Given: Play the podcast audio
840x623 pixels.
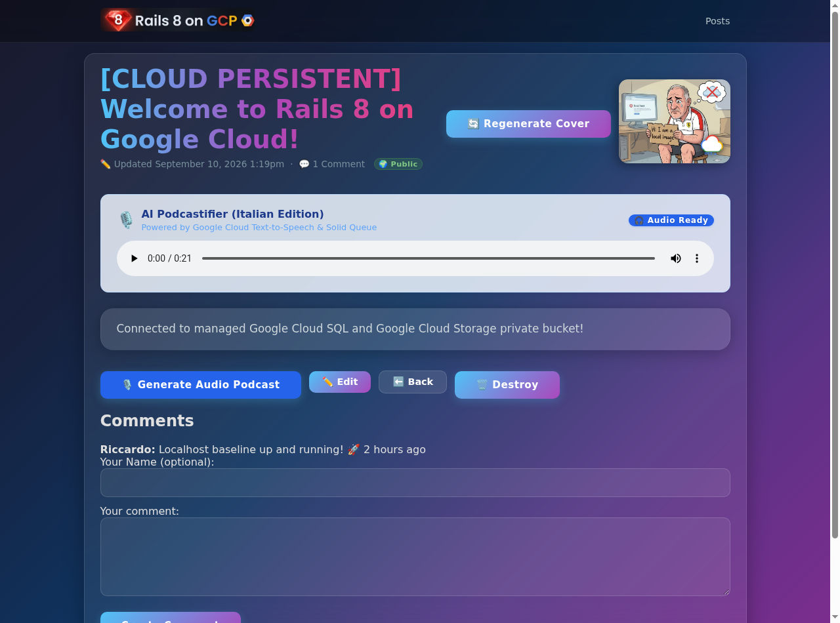Looking at the screenshot, I should click(x=134, y=258).
